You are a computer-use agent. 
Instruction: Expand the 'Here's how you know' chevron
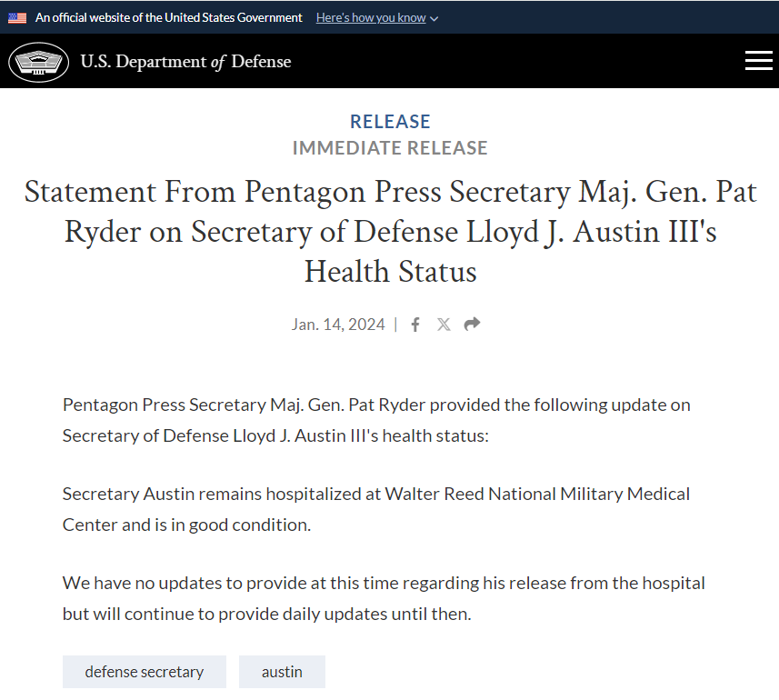434,19
